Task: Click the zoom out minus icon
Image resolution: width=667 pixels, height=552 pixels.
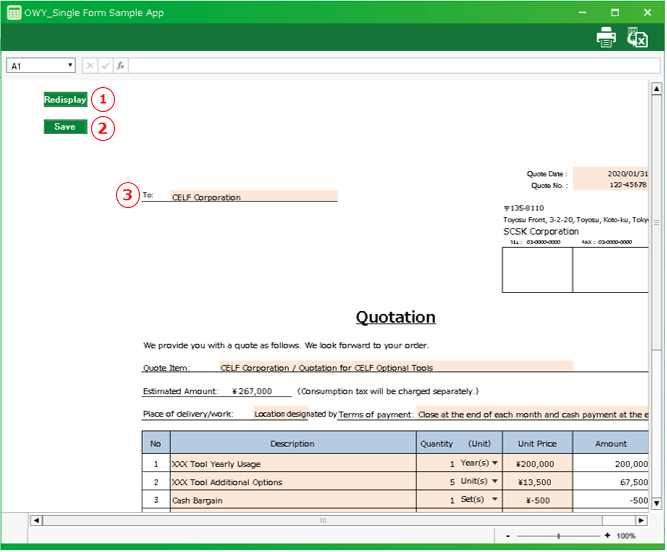Action: coord(509,537)
